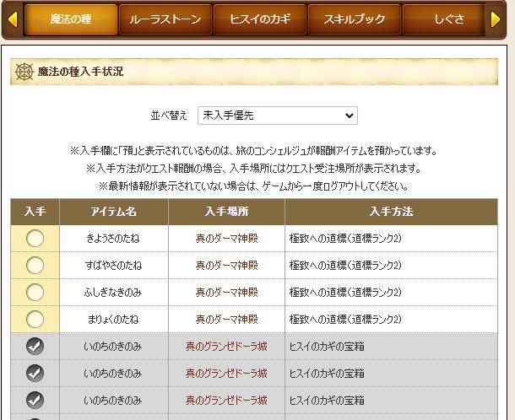This screenshot has height=420, width=515.
Task: Click the empty circle for ふしぎなきのみ
Action: [35, 292]
